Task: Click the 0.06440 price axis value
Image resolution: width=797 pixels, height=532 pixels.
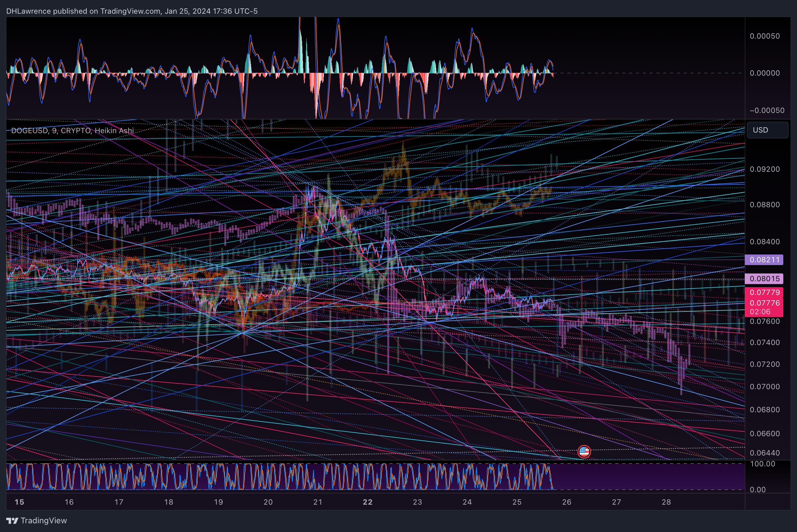Action: (x=765, y=453)
